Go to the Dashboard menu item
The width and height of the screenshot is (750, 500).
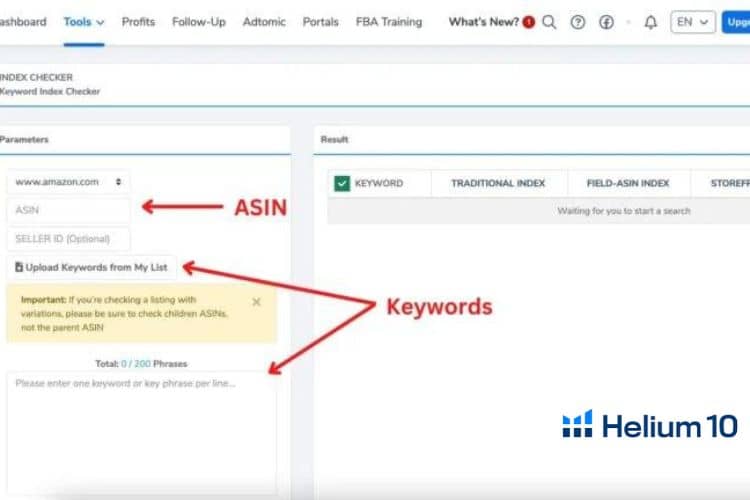(x=23, y=22)
